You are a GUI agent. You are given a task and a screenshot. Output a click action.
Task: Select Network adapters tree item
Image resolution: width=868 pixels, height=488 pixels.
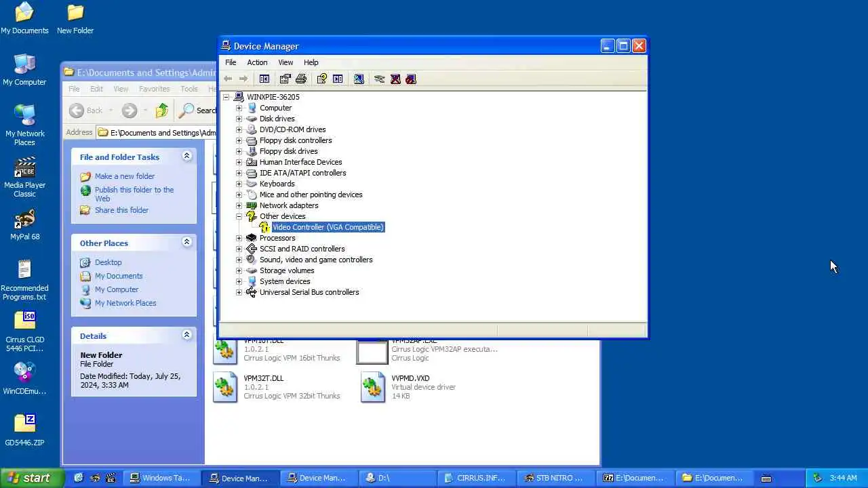pos(288,205)
